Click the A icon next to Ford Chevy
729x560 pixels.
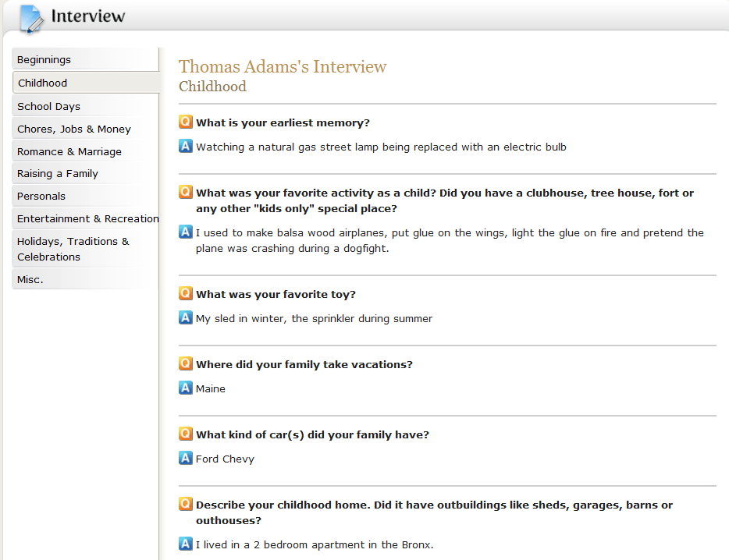186,458
